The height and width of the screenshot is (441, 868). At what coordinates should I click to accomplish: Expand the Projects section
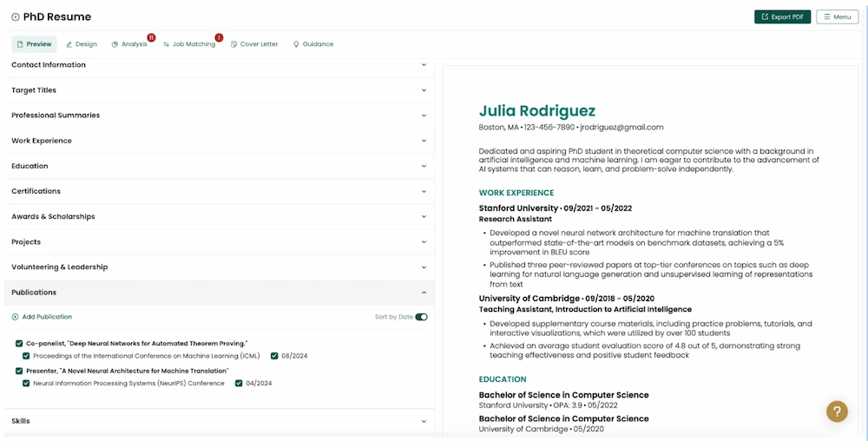220,242
